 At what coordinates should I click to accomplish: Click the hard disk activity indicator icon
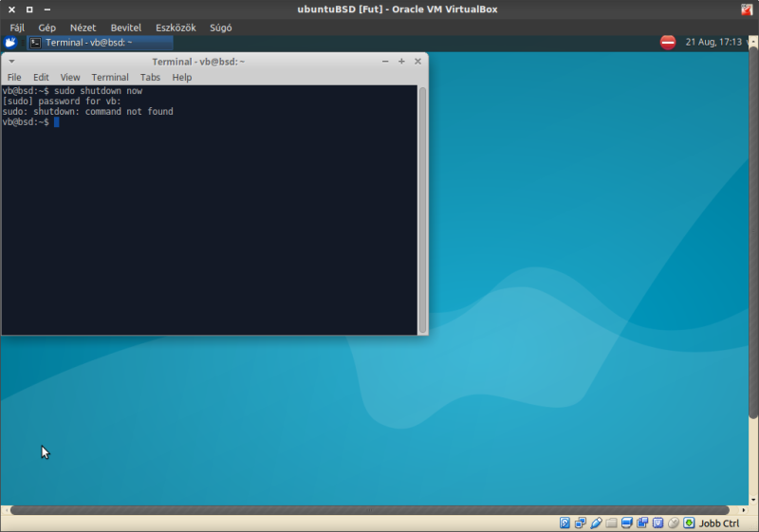pyautogui.click(x=565, y=523)
